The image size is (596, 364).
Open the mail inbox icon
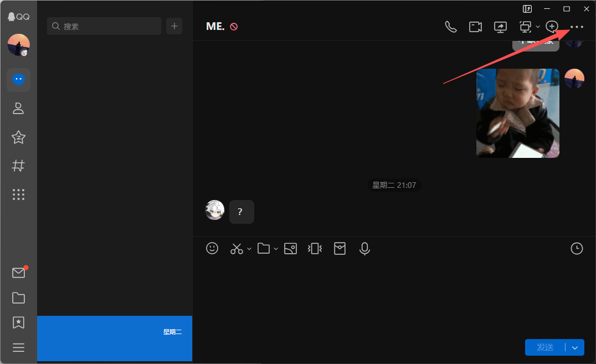pos(19,273)
